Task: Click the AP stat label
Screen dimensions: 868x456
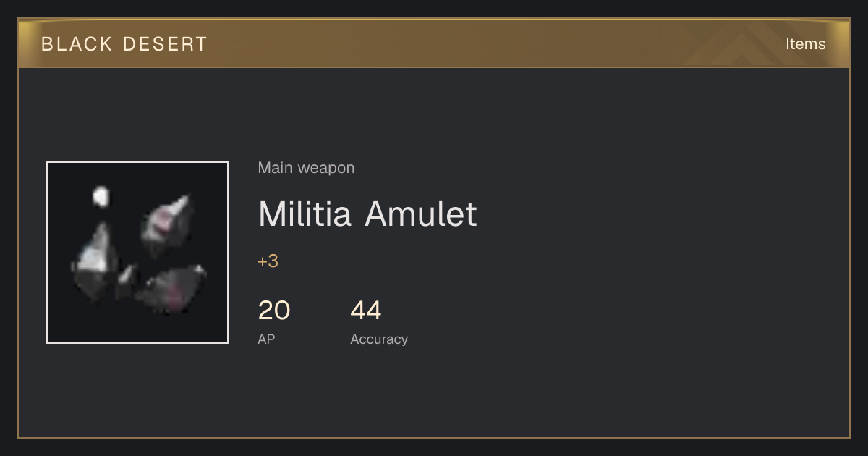Action: [x=266, y=339]
